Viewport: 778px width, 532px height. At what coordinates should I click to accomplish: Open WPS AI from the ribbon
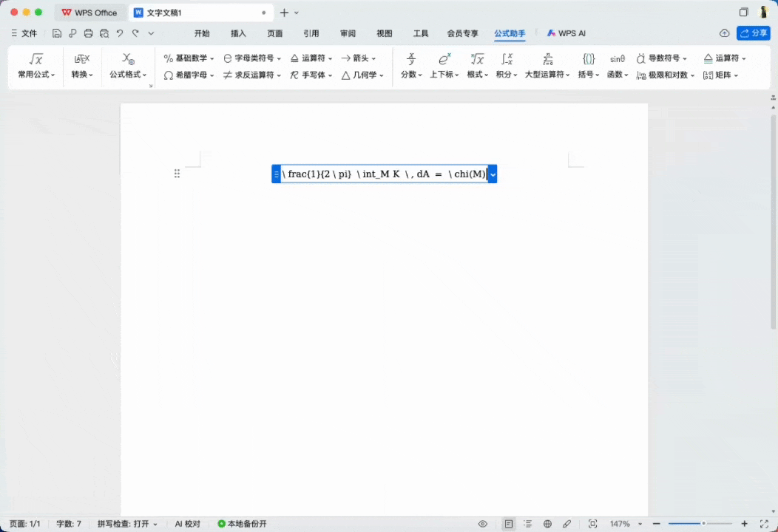(x=566, y=33)
